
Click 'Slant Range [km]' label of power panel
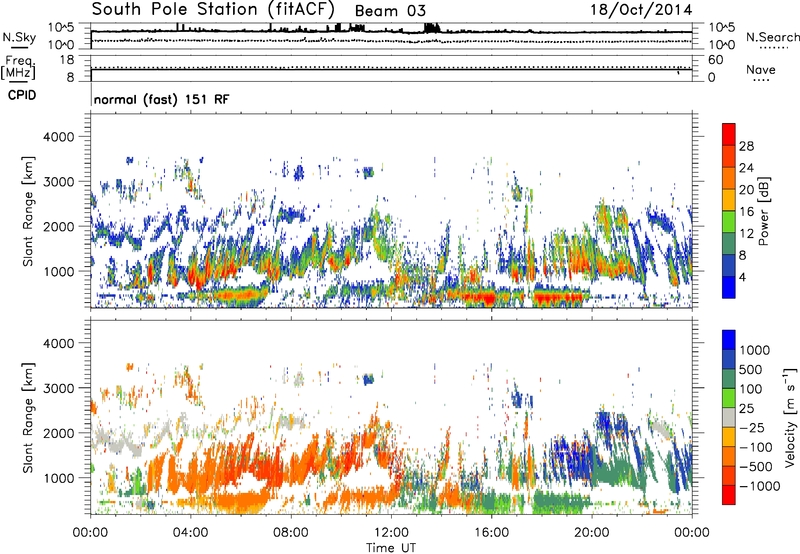[28, 211]
